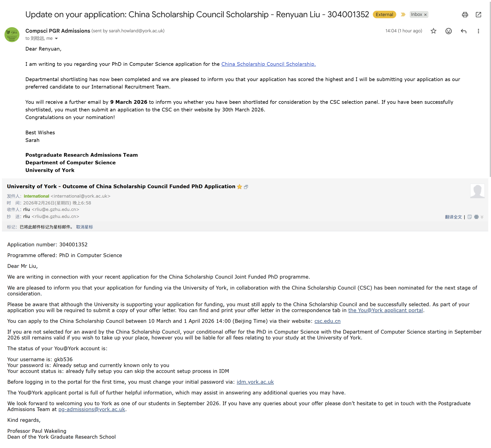Print the Gmail email conversation

(465, 15)
